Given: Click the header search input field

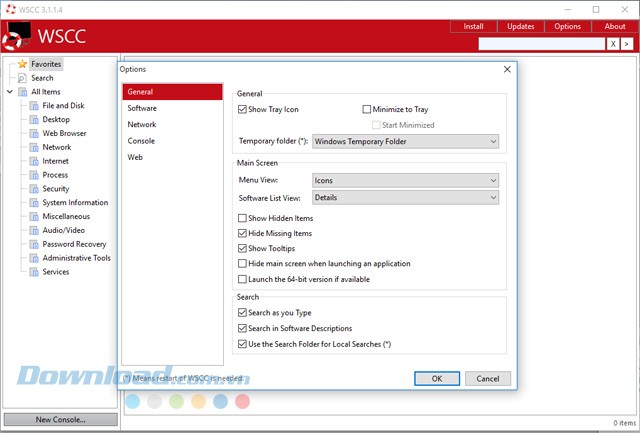Looking at the screenshot, I should point(542,44).
